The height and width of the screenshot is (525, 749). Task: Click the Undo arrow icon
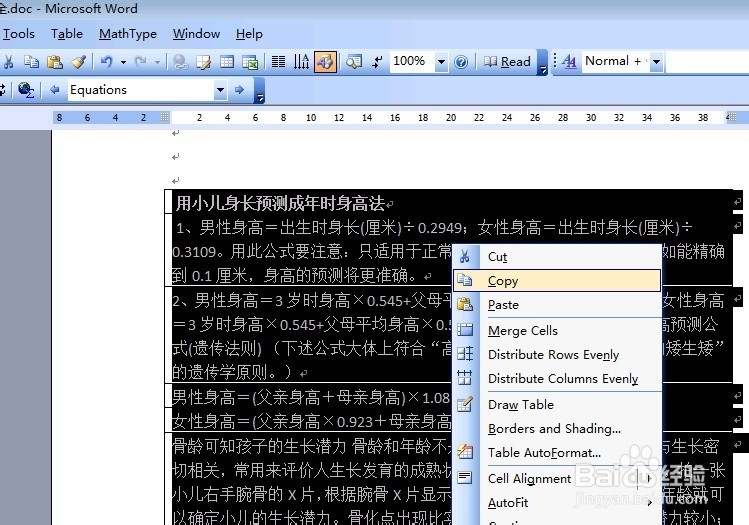point(107,62)
